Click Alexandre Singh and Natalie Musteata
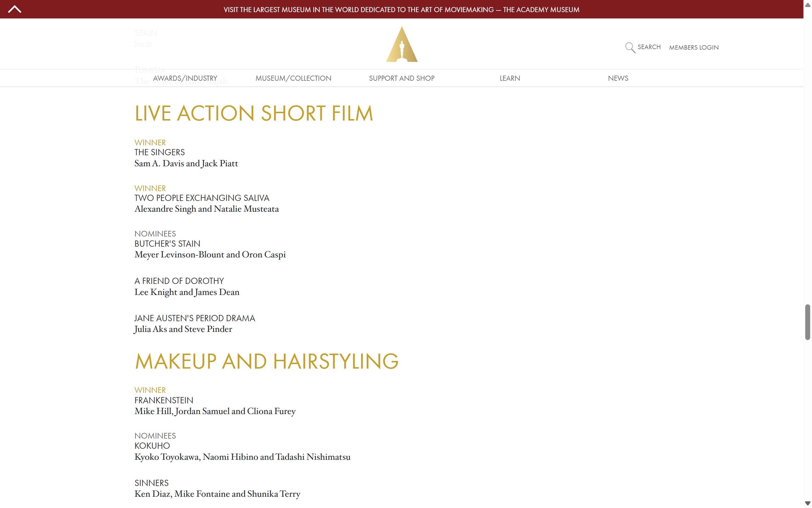This screenshot has width=812, height=508. tap(207, 209)
